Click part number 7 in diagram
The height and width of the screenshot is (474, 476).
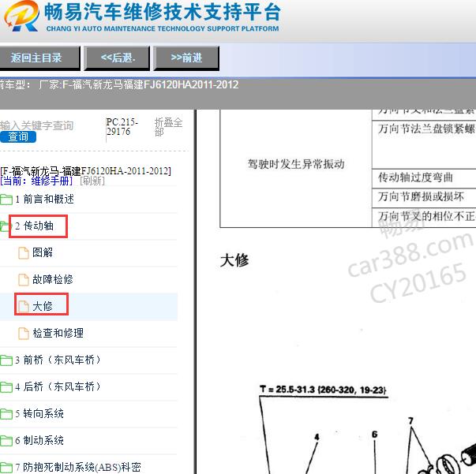(x=411, y=421)
